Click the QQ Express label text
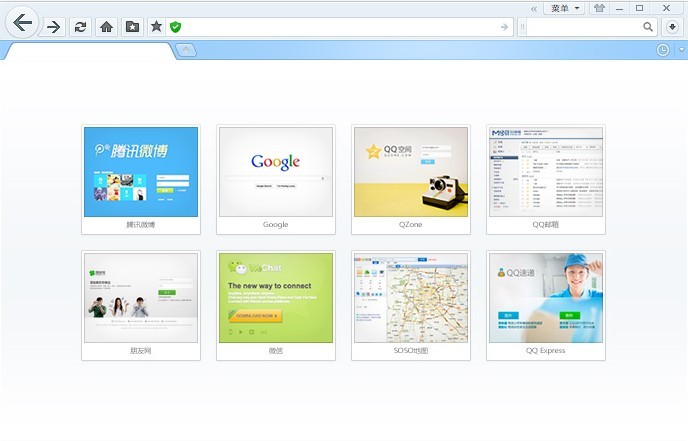 coord(545,351)
